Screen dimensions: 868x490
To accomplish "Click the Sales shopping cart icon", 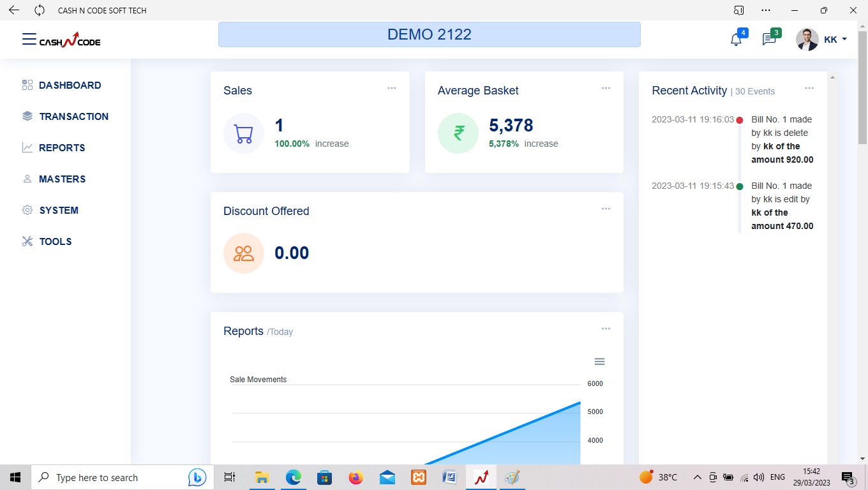I will (244, 133).
